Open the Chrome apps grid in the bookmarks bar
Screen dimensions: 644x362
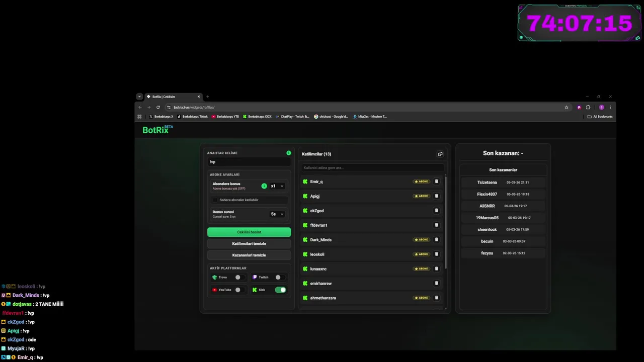(x=140, y=116)
